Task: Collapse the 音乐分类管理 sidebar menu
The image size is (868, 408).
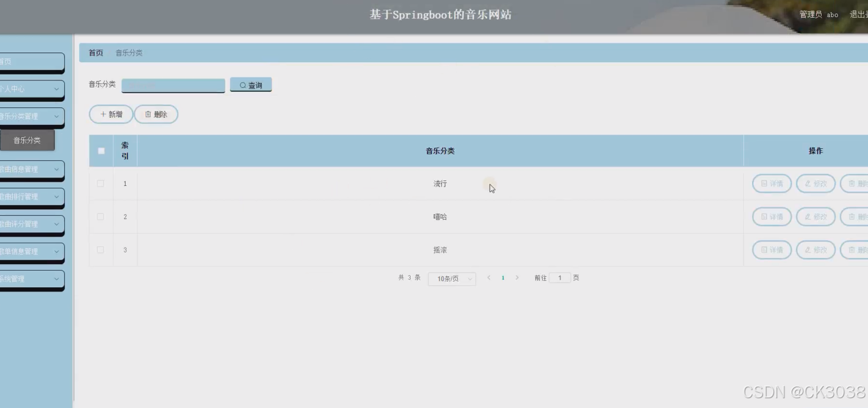Action: pyautogui.click(x=32, y=116)
